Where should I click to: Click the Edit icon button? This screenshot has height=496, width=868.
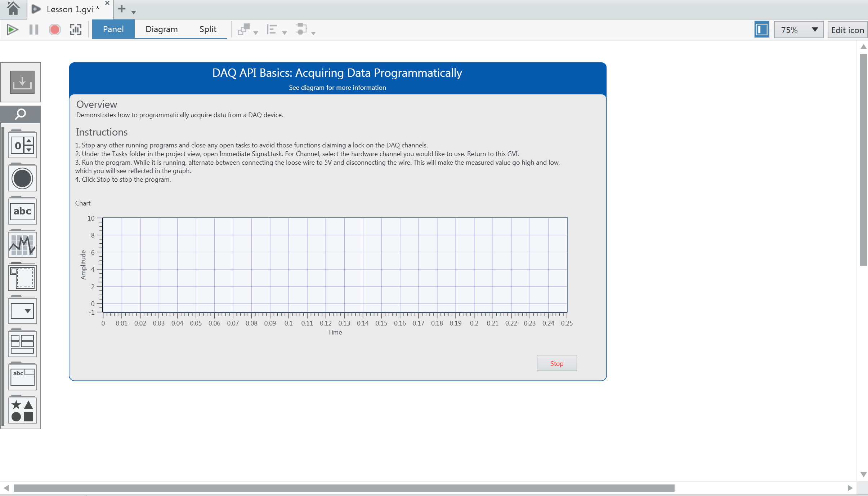coord(847,30)
